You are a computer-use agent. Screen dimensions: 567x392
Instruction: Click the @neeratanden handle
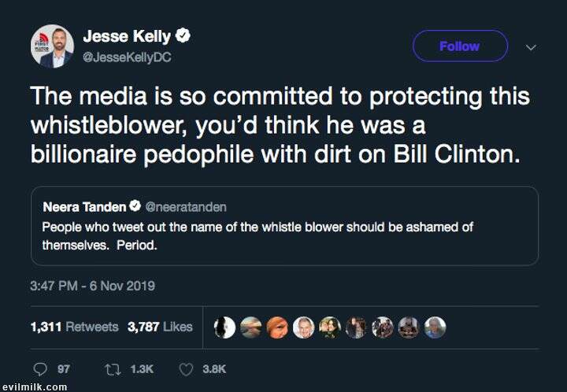186,207
